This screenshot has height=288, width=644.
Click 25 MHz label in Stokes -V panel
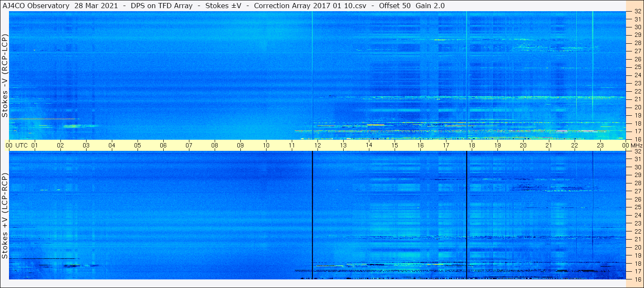638,67
